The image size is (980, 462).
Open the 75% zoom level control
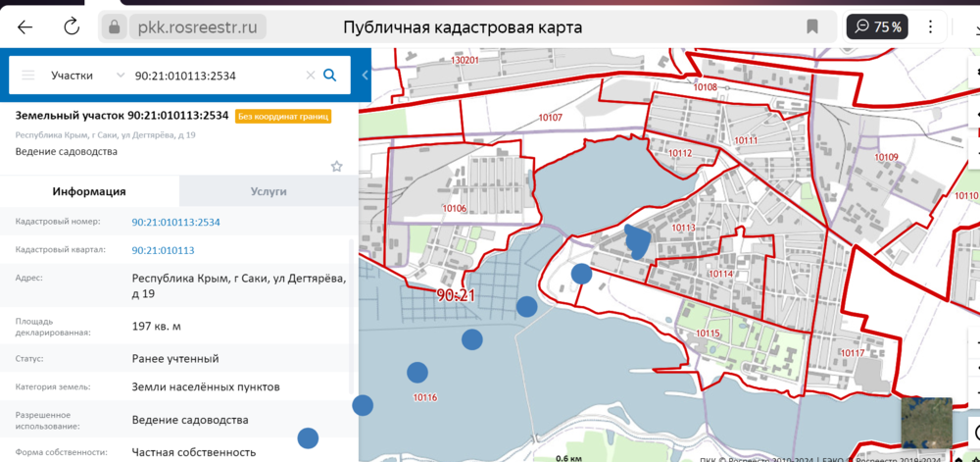pos(877,26)
